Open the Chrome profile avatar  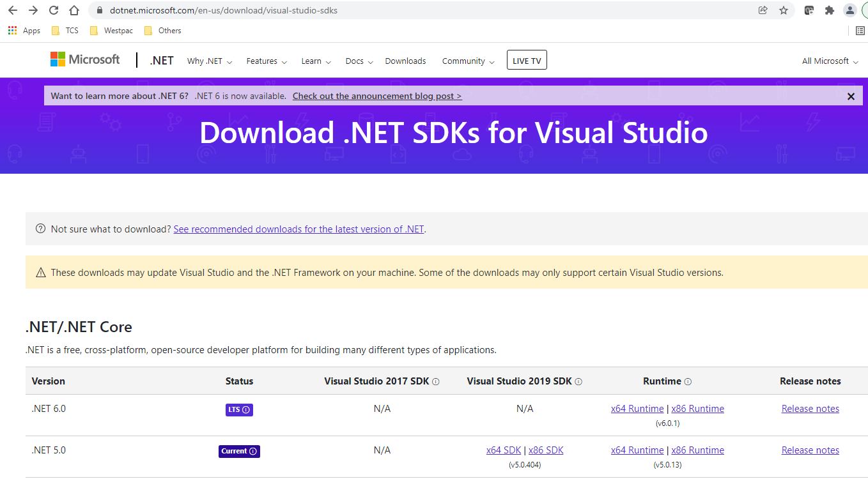click(849, 10)
